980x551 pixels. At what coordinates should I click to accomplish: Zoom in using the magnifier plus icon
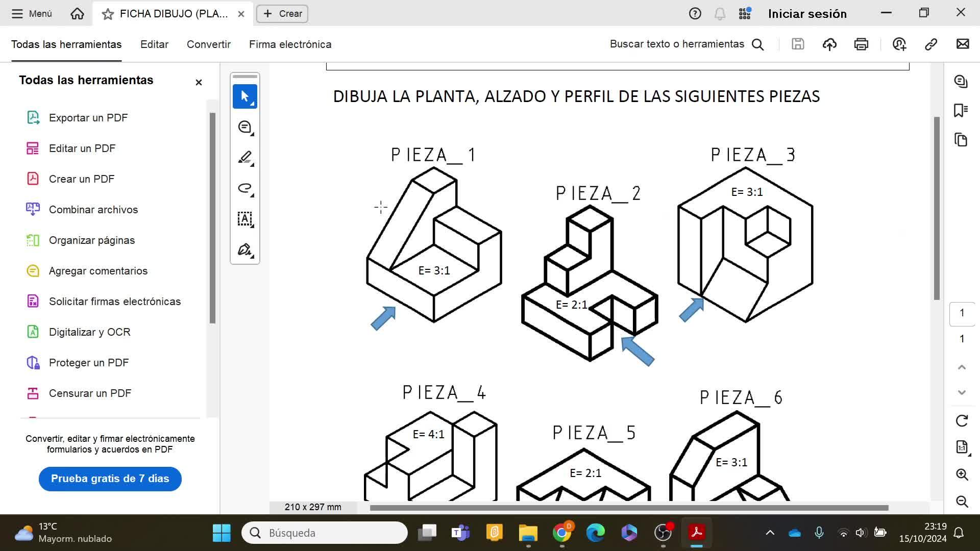962,474
